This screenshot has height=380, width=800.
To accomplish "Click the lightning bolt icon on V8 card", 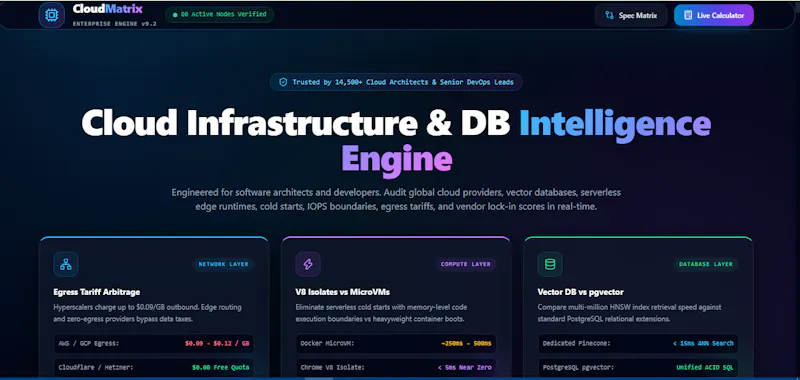I will pos(308,264).
